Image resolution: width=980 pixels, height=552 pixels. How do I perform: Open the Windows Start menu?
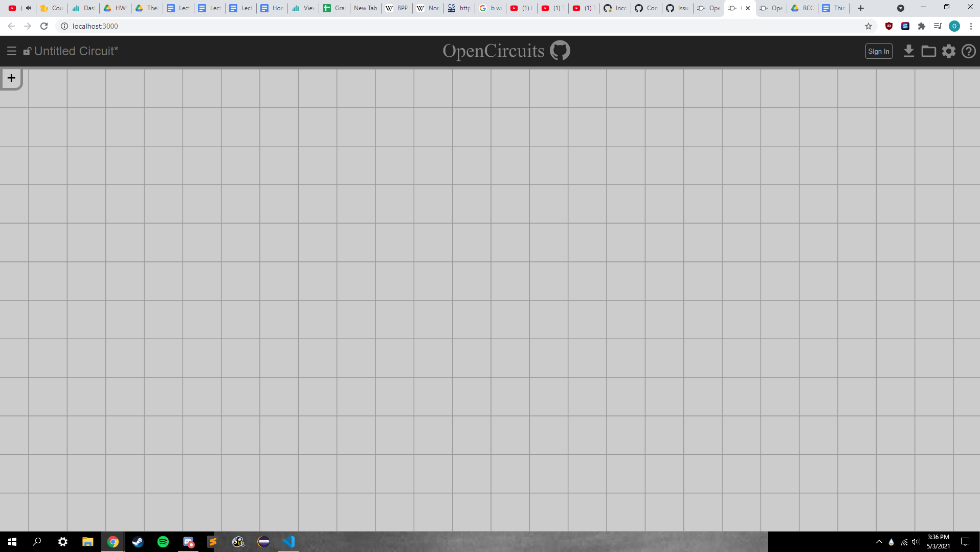11,542
